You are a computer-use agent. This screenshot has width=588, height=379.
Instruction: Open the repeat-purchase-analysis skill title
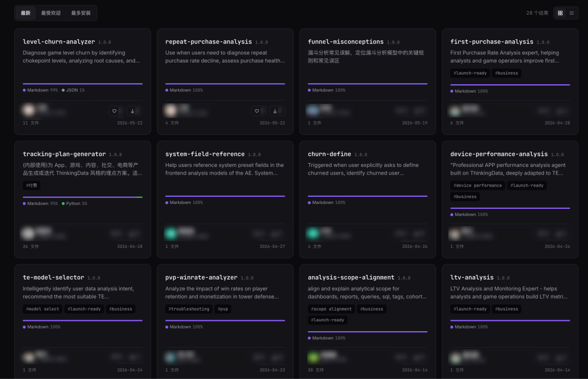pyautogui.click(x=209, y=41)
